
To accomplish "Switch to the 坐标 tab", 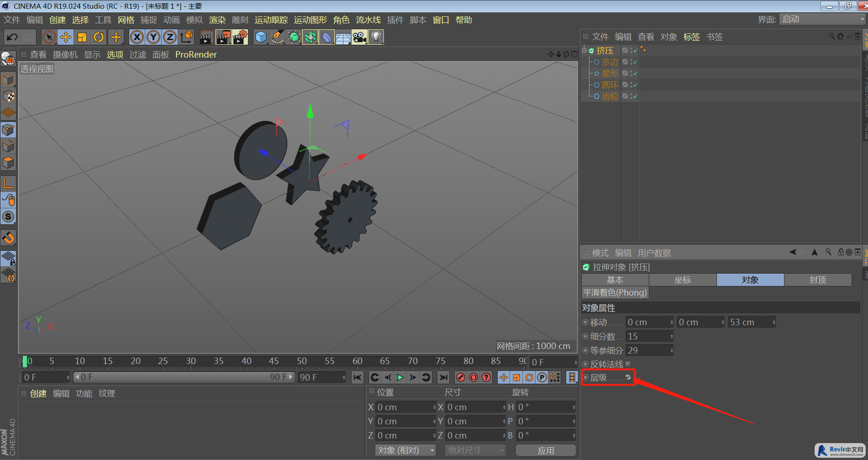I will 683,280.
